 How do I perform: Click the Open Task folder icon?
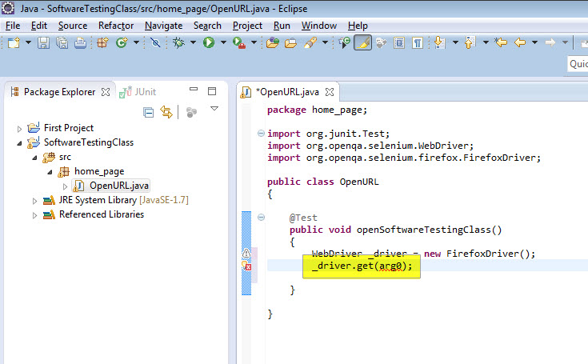tap(290, 42)
